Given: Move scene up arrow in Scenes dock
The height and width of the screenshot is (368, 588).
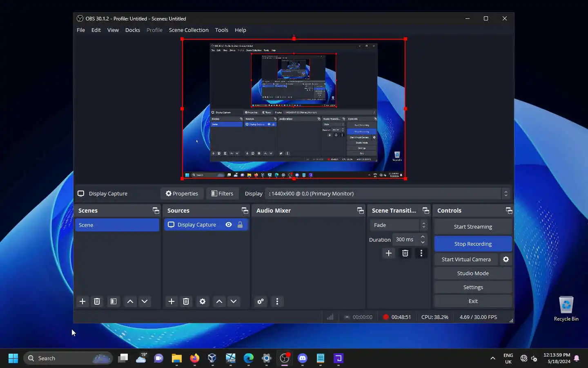Looking at the screenshot, I should click(130, 301).
